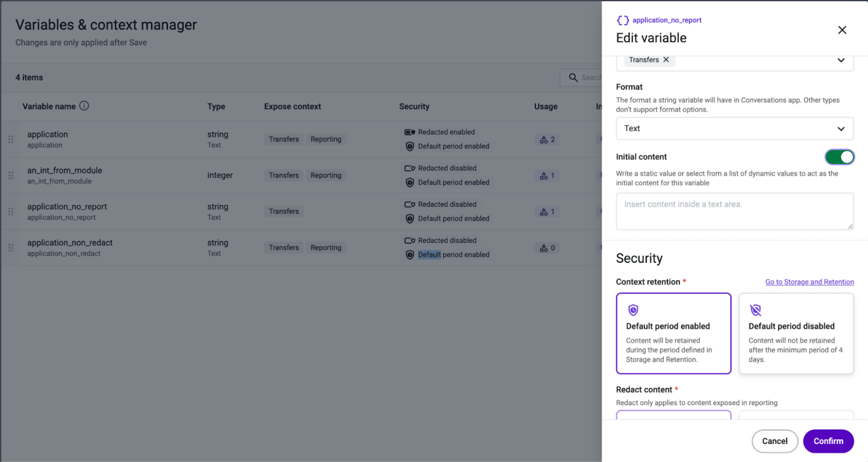Toggle the Initial content switch off
The height and width of the screenshot is (462, 868).
click(x=839, y=157)
